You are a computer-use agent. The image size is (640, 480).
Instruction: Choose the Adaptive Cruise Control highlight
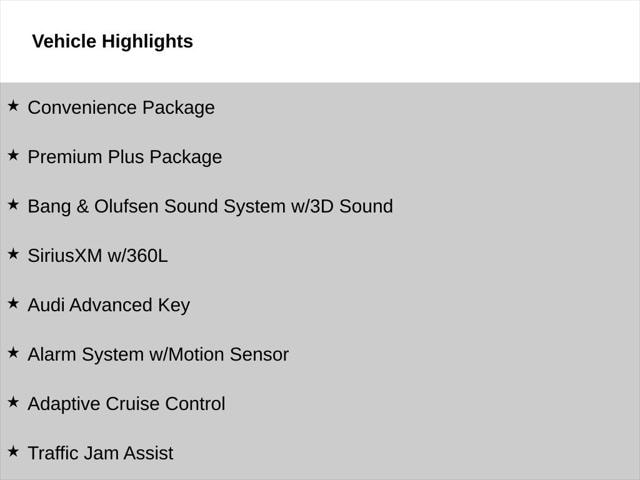tap(126, 404)
